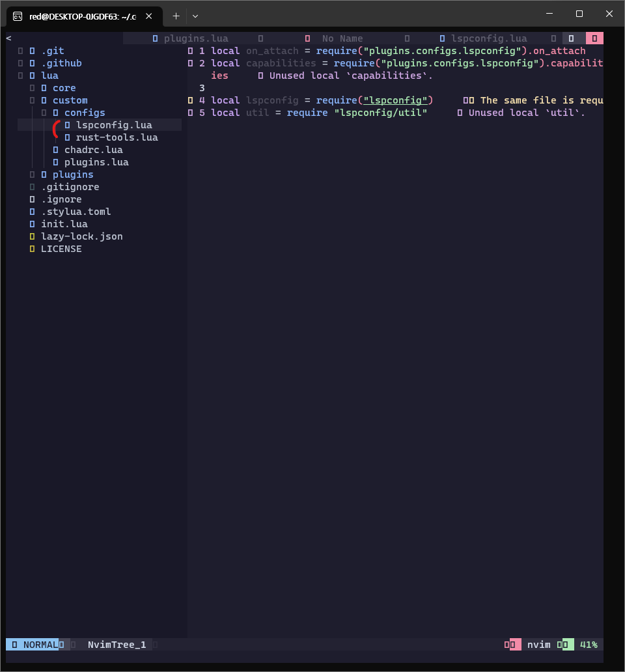Click the underlined "lspconfig" string on line 4
The height and width of the screenshot is (672, 625).
pyautogui.click(x=395, y=101)
